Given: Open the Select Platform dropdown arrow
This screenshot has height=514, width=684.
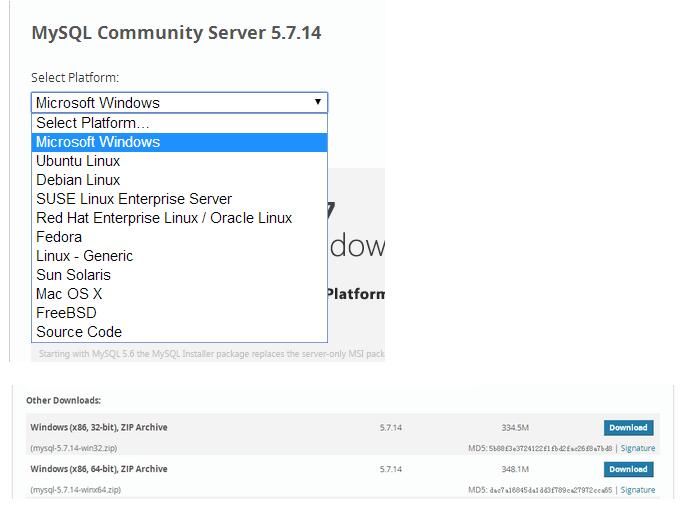Looking at the screenshot, I should coord(318,102).
